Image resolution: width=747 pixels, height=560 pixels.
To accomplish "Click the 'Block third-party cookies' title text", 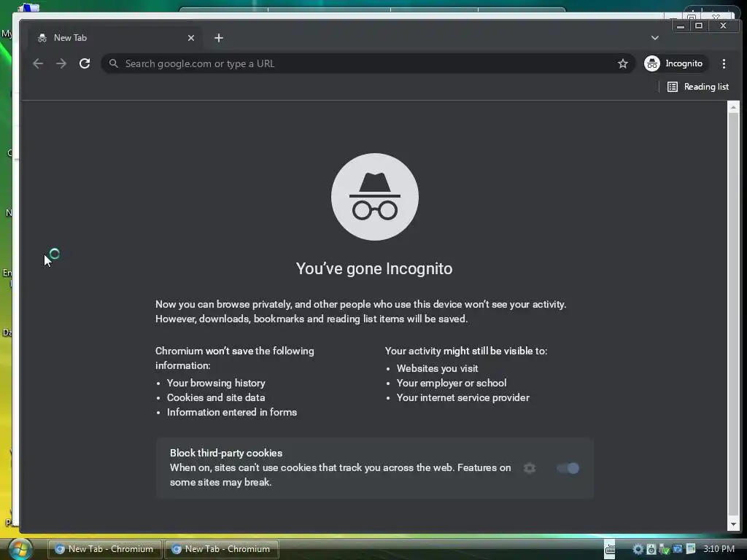I will (x=226, y=453).
